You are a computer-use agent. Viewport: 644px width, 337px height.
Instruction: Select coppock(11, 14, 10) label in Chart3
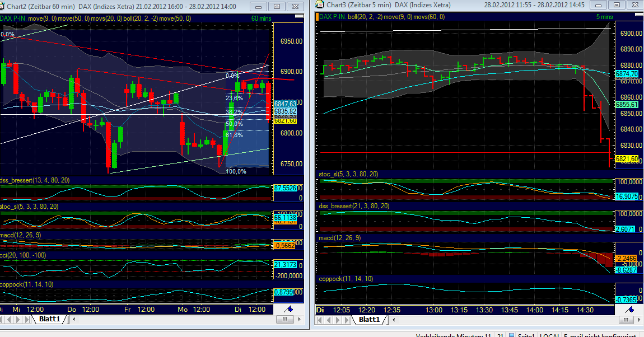pos(346,279)
